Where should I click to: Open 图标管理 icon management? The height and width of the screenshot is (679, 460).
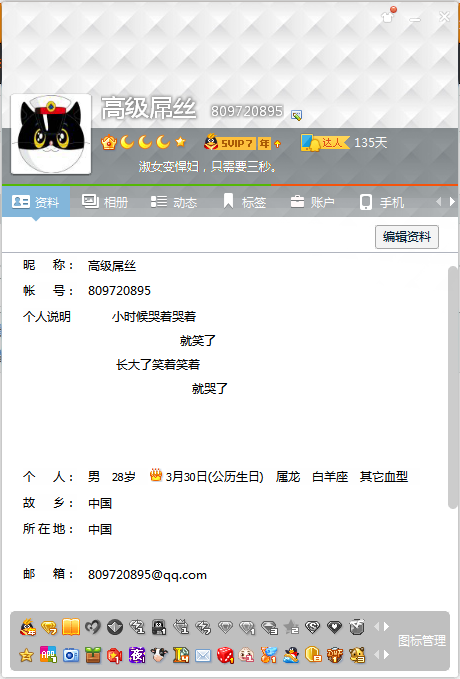pyautogui.click(x=422, y=641)
